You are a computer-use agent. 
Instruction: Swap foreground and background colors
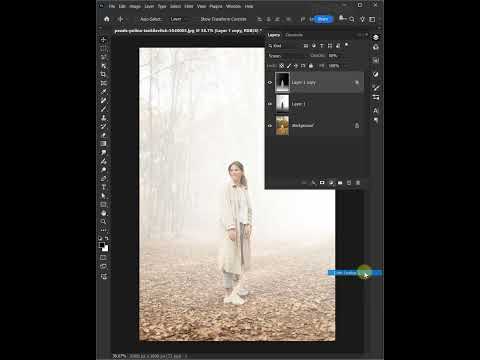point(107,238)
